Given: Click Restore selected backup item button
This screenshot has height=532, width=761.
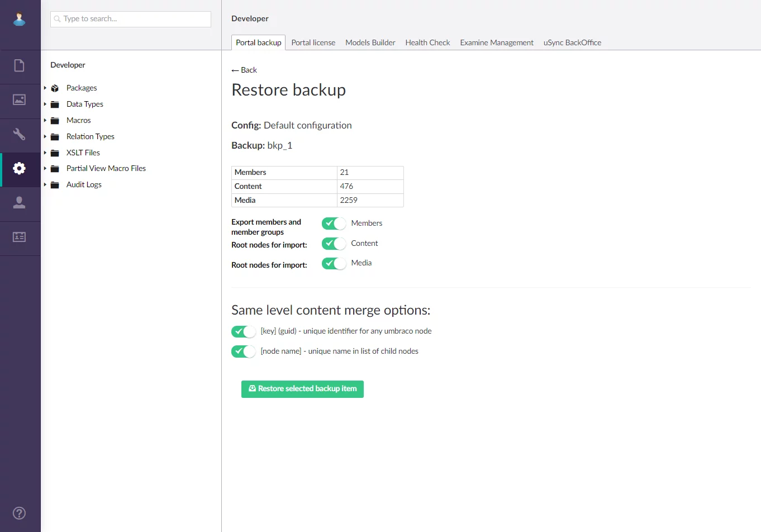Looking at the screenshot, I should click(x=302, y=389).
